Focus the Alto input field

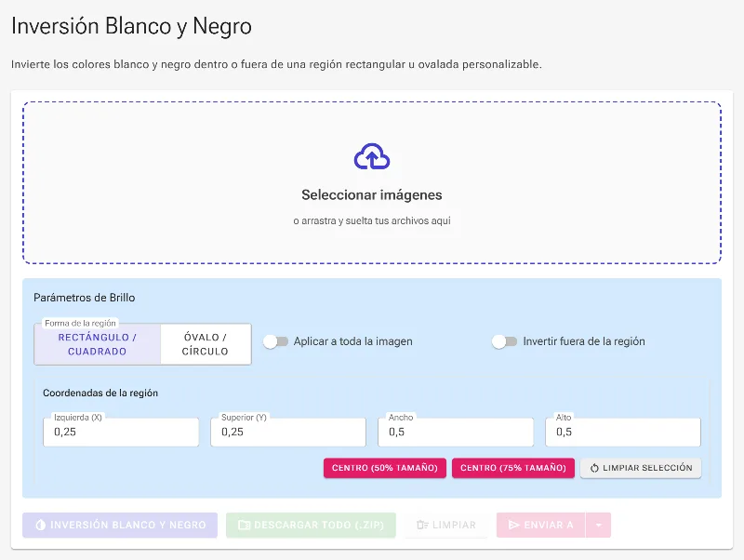pyautogui.click(x=623, y=432)
